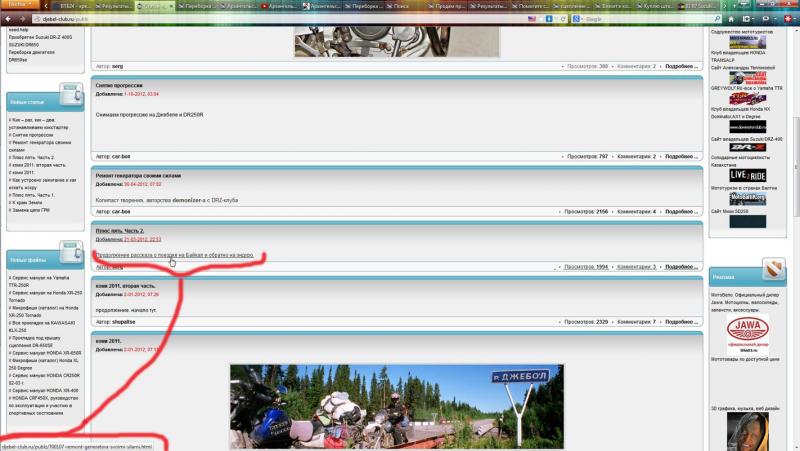Image resolution: width=800 pixels, height=451 pixels.
Task: Open author link serg
Action: [117, 66]
